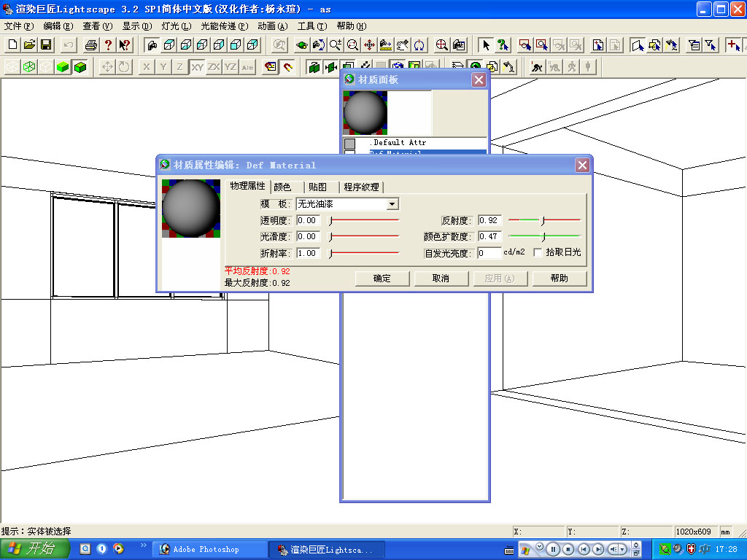The height and width of the screenshot is (560, 747).
Task: Select the filter funnel selection icon
Action: 711,45
